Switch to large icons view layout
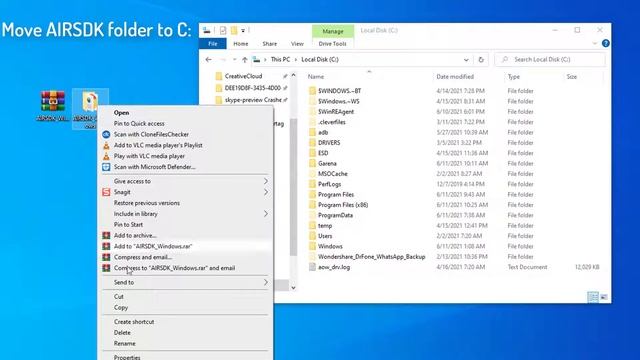640x360 pixels. click(604, 297)
